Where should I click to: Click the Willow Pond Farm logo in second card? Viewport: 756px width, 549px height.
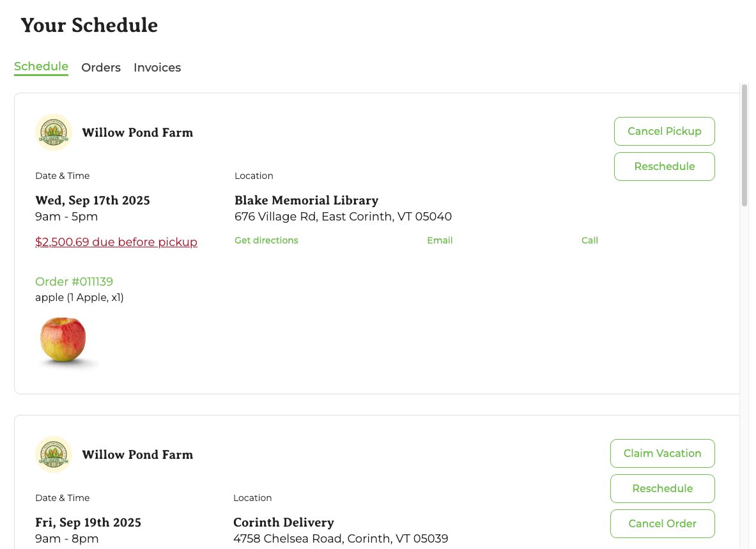[54, 454]
